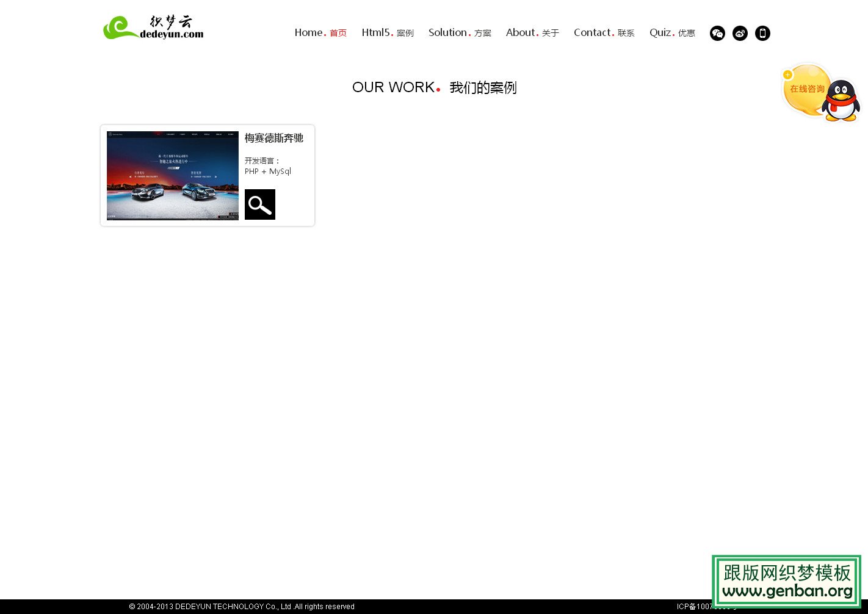This screenshot has width=868, height=614.
Task: Open the Quiz 优惠 menu item
Action: pos(672,33)
